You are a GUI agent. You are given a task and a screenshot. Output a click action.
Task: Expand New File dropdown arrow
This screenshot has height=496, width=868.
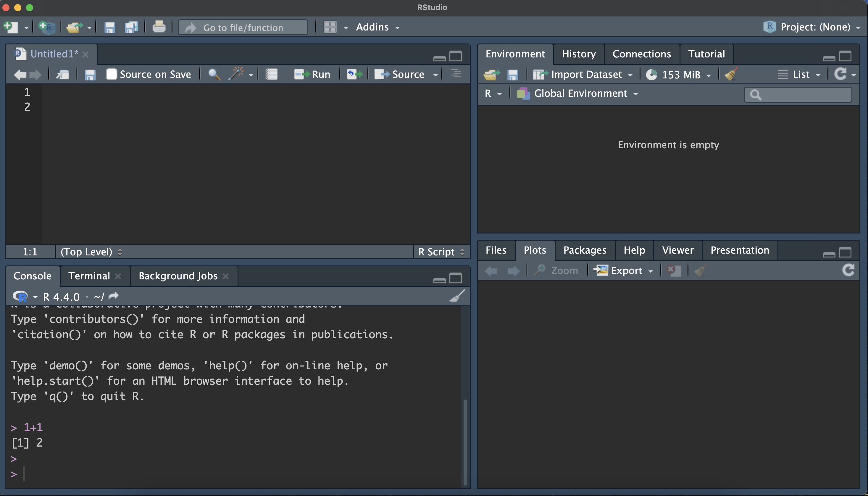pyautogui.click(x=26, y=28)
